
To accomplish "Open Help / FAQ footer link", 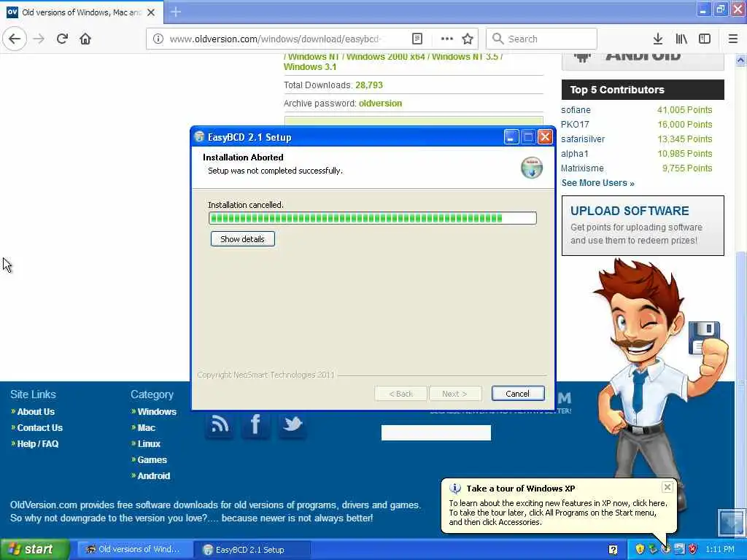I will tap(38, 444).
